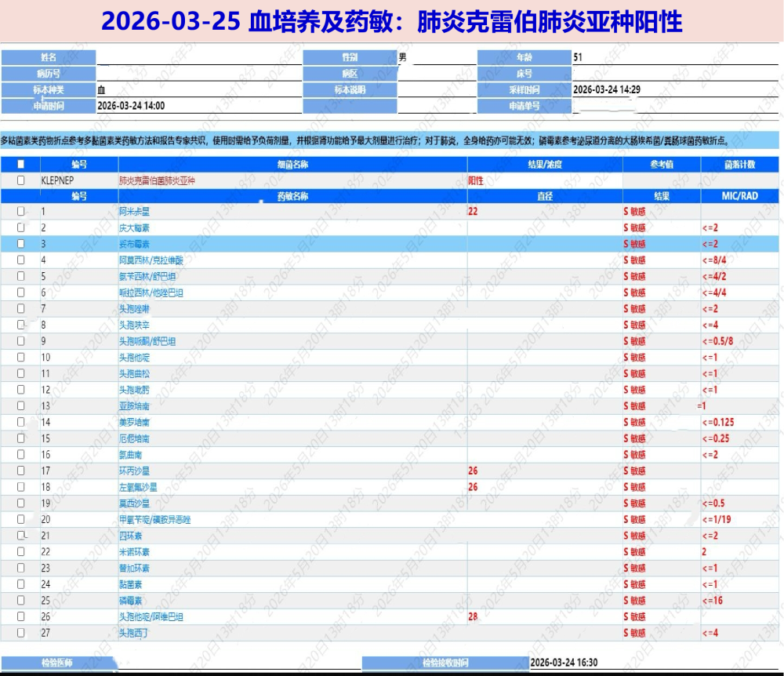Tick the checkbox for drug row 1 阿米卡星
This screenshot has height=676, width=784.
[21, 211]
